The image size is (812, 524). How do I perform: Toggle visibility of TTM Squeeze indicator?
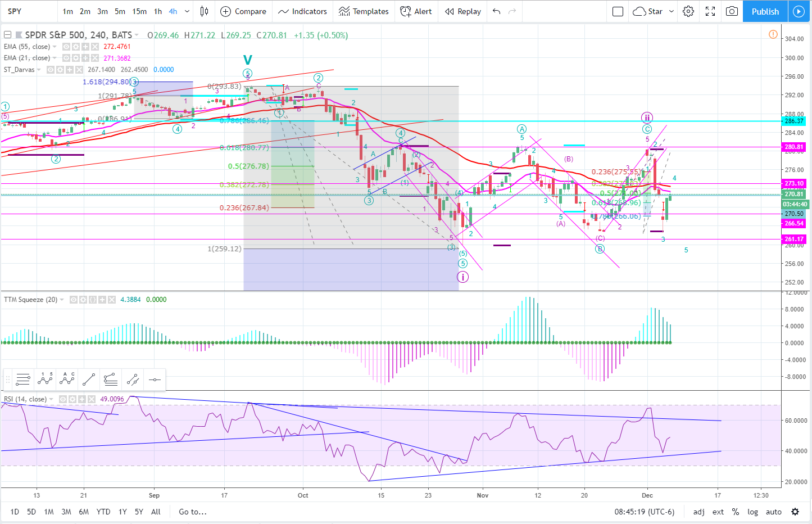point(73,300)
